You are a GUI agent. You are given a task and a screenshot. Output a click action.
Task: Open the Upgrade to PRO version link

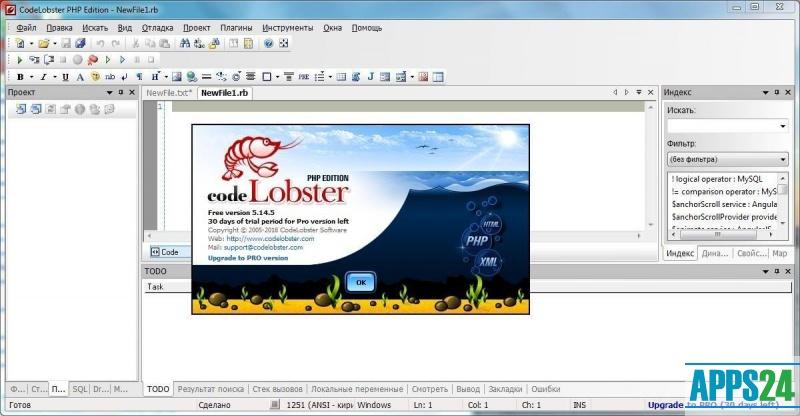[248, 258]
